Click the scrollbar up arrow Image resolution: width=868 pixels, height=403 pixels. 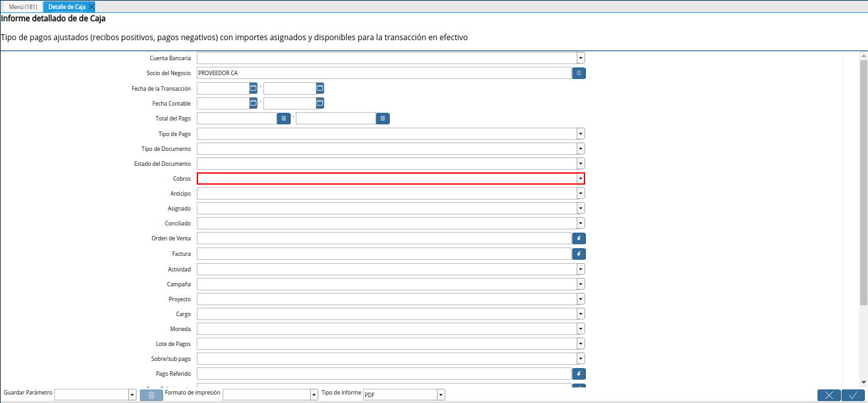863,56
